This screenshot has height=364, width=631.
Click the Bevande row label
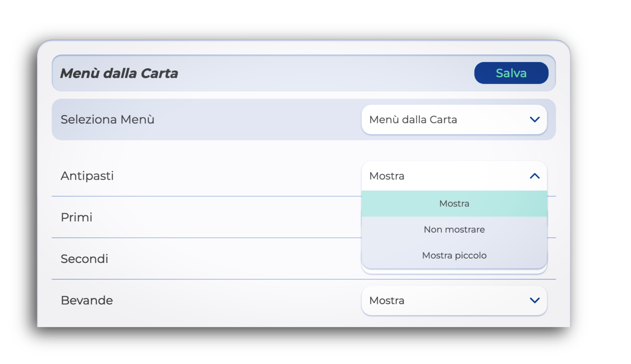(87, 300)
